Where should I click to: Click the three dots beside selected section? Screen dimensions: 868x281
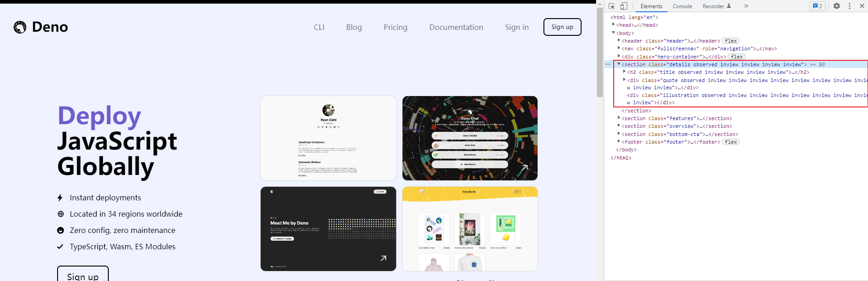[x=608, y=64]
